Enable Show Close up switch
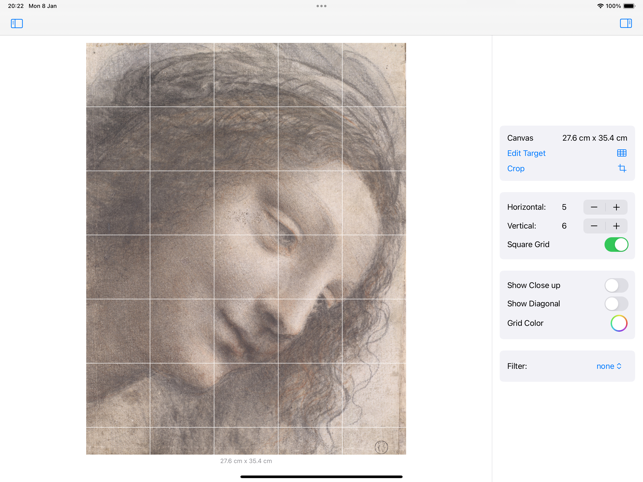This screenshot has height=482, width=643. click(x=616, y=286)
